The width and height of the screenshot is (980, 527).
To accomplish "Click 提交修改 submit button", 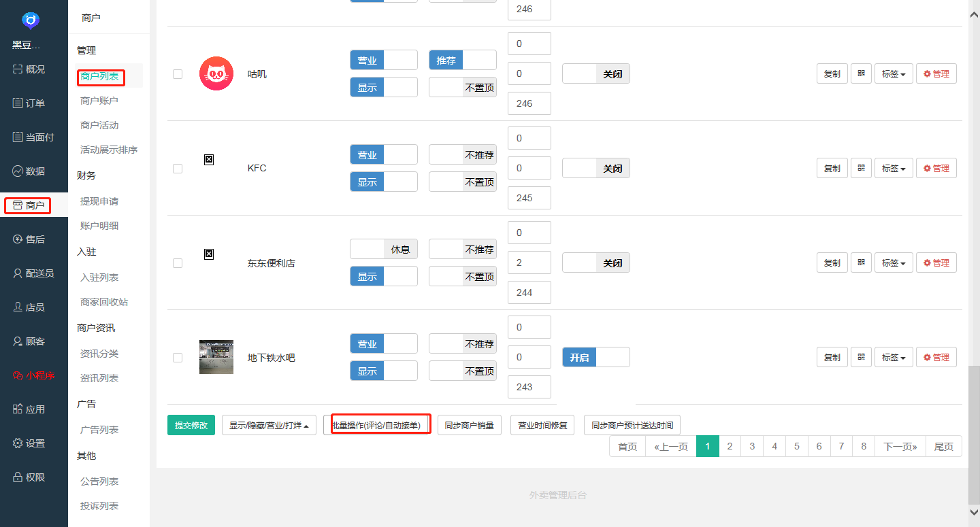I will (x=191, y=425).
